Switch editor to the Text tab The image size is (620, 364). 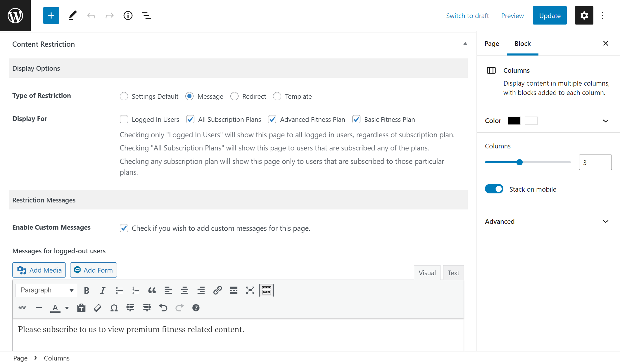point(453,273)
